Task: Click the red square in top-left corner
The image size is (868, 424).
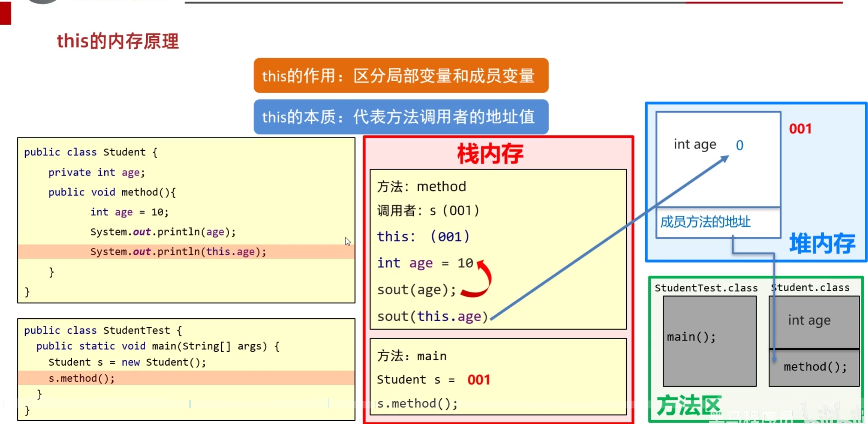Action: coord(6,13)
